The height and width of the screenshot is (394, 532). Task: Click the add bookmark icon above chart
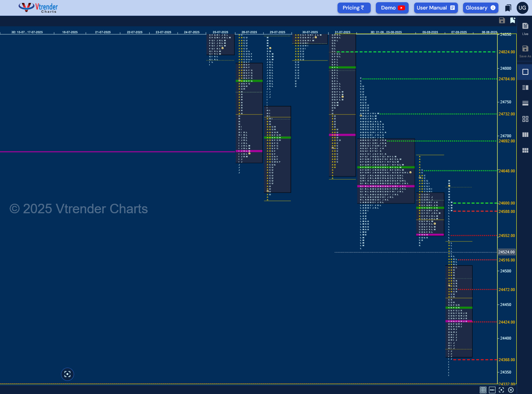coord(513,20)
